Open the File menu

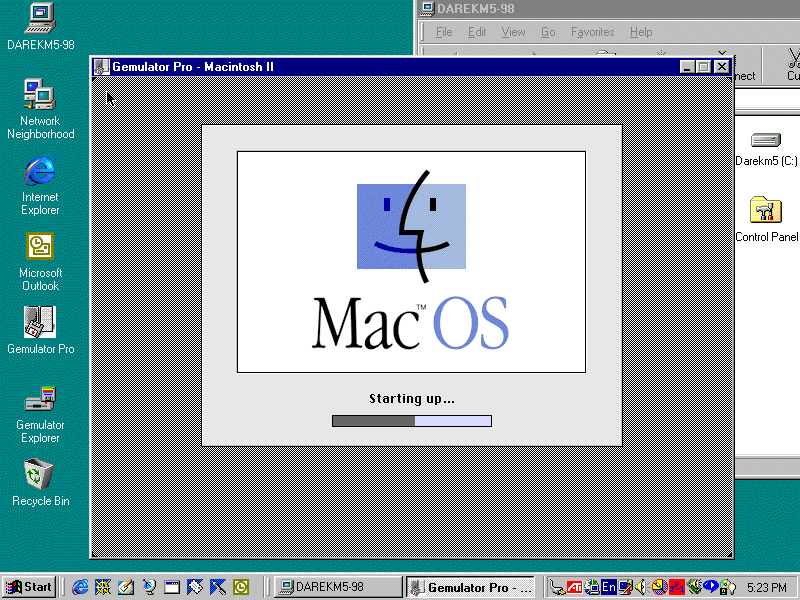pos(444,32)
